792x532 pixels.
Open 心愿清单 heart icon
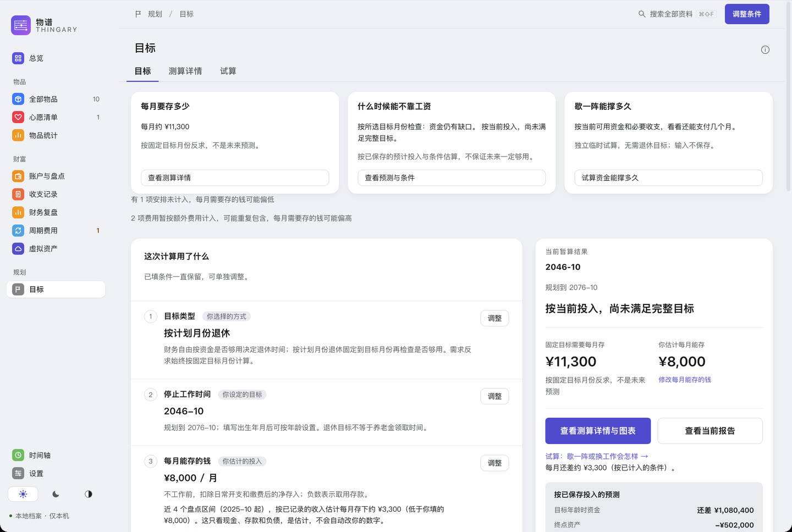click(18, 118)
